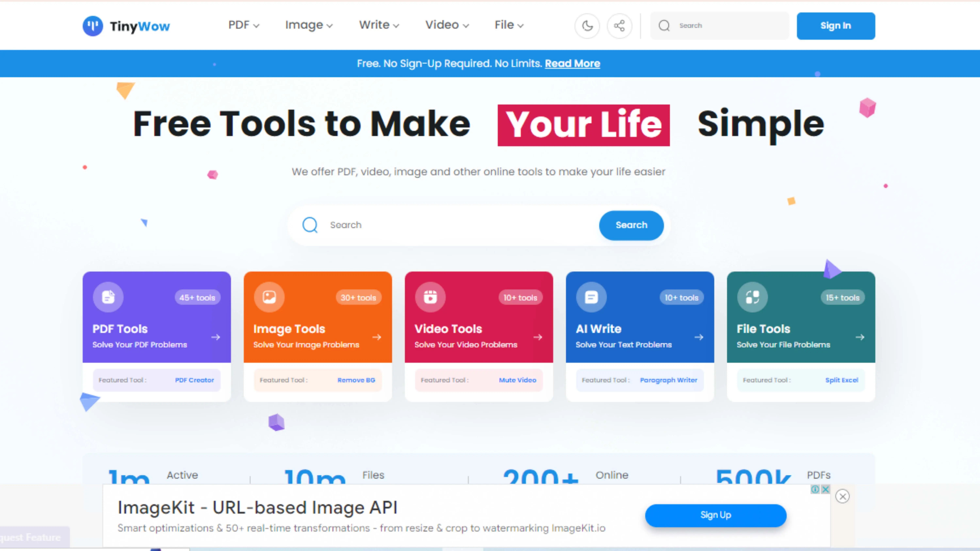
Task: Expand the Image dropdown menu
Action: tap(309, 25)
